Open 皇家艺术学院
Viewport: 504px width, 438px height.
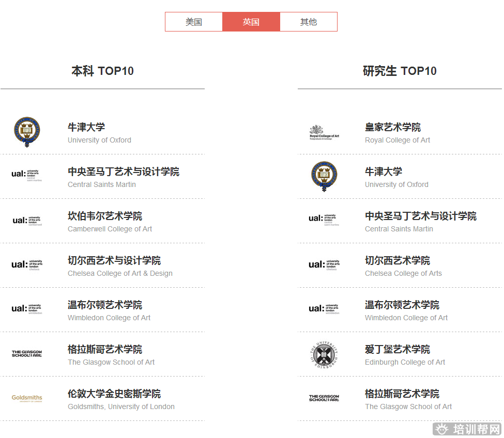pos(393,127)
